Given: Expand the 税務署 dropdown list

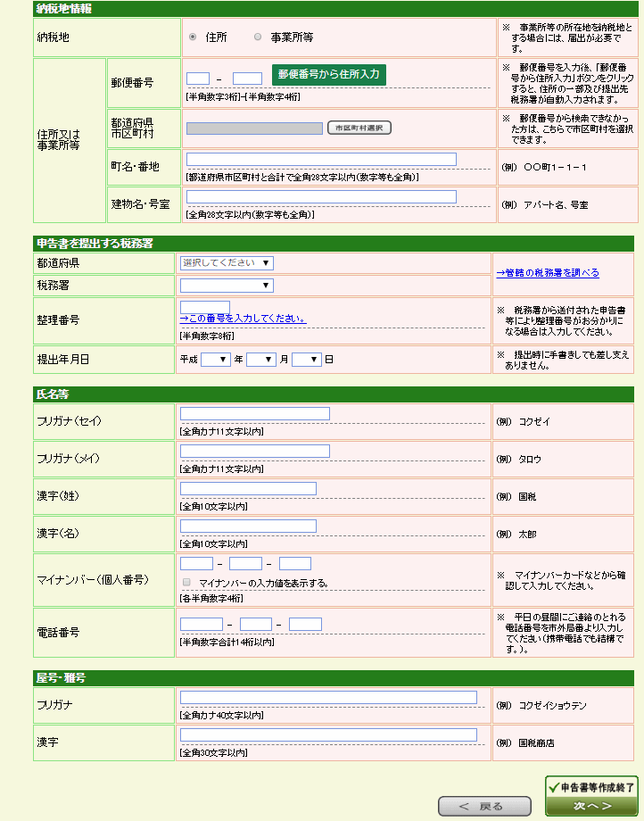Looking at the screenshot, I should (227, 286).
